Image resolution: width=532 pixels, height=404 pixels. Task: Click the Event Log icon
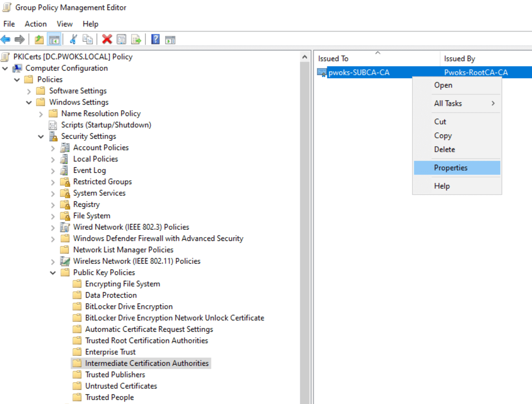[65, 170]
